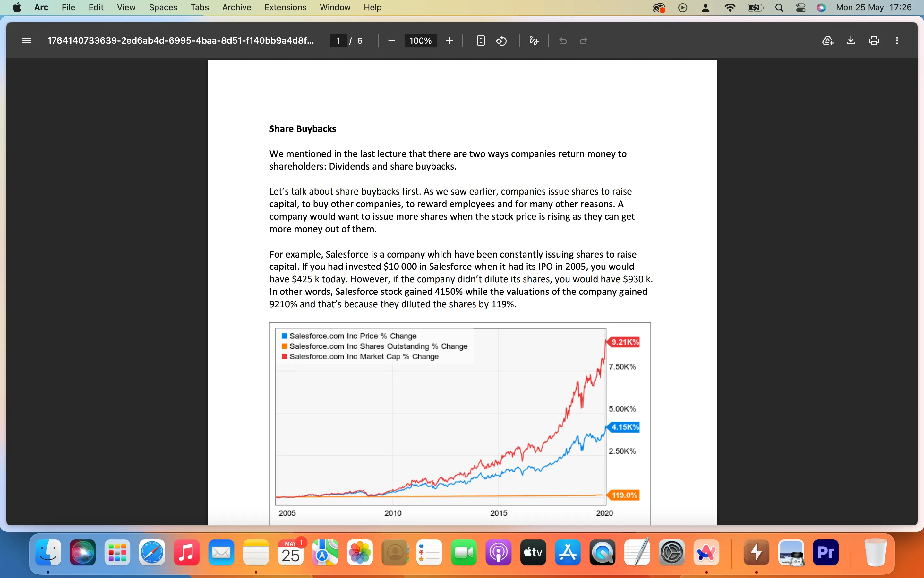Viewport: 924px width, 578px height.
Task: Print the PDF document
Action: [874, 40]
